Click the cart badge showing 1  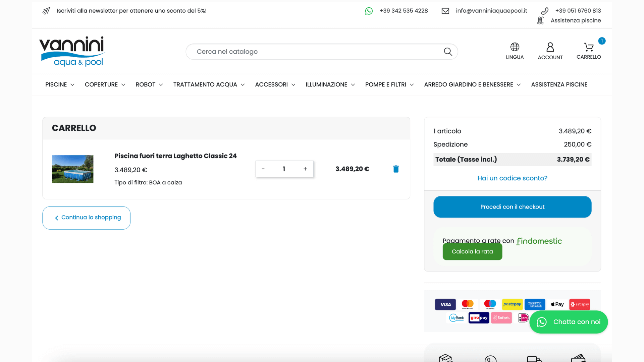(x=602, y=41)
